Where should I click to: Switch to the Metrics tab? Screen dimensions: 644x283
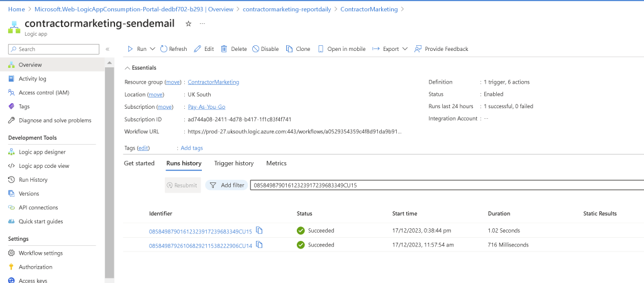[x=277, y=163]
